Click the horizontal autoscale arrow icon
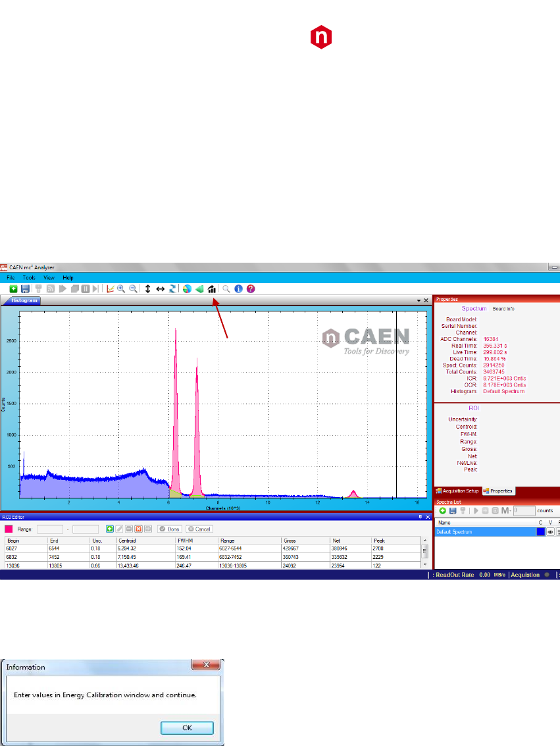Image resolution: width=560 pixels, height=746 pixels. (160, 289)
